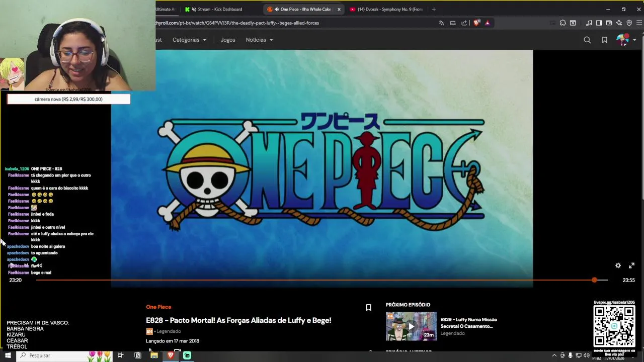Play next episode E829 thumbnail

[411, 326]
